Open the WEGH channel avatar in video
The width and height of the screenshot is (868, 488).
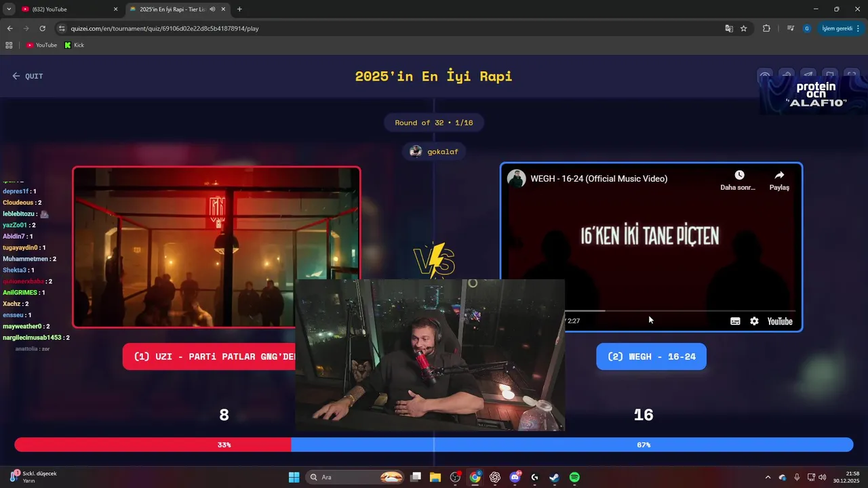tap(517, 178)
